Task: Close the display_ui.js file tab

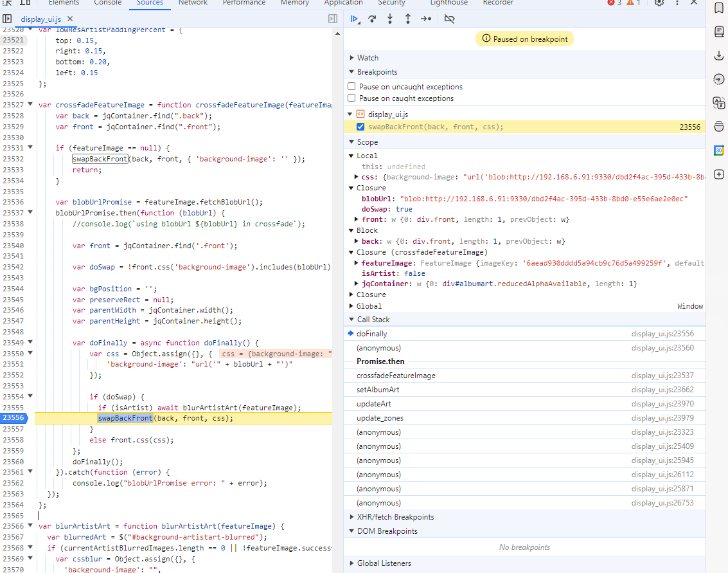Action: coord(70,19)
